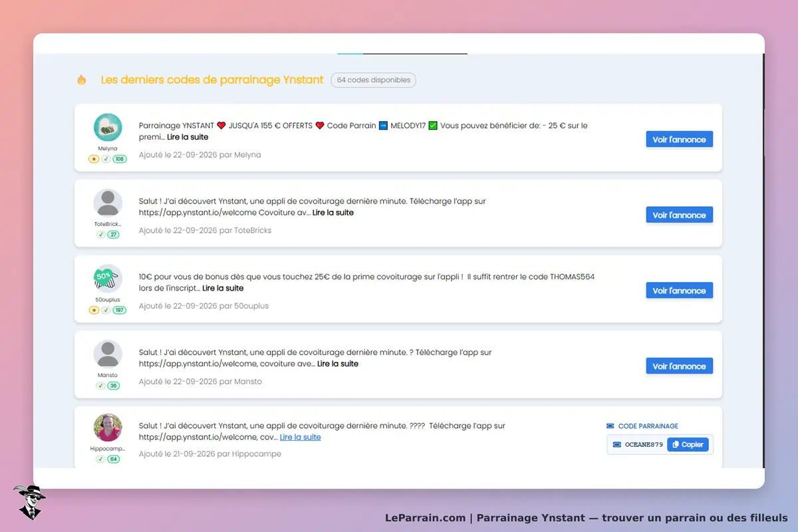Copy the OCEANE879 referral code
Viewport: 798px width, 532px height.
(x=688, y=445)
